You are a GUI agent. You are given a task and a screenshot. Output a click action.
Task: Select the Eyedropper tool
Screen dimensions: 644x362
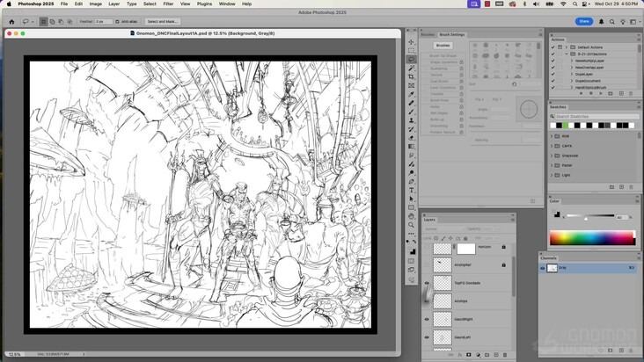coord(411,94)
